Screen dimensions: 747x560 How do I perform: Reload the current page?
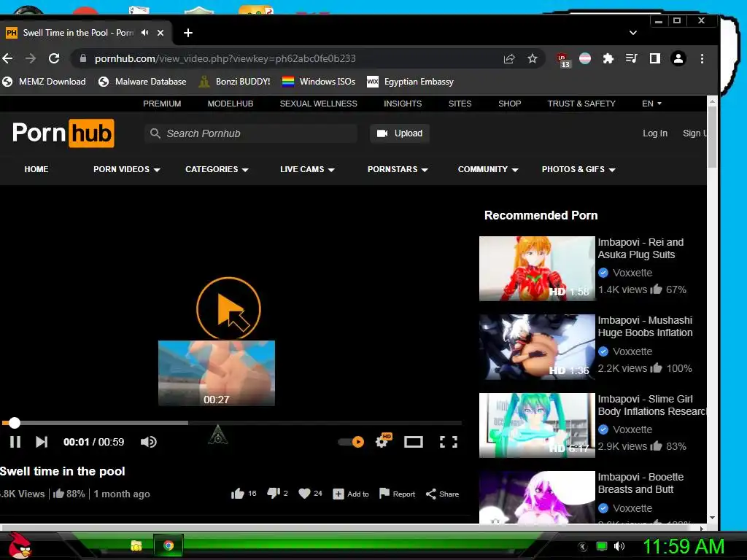(x=54, y=58)
